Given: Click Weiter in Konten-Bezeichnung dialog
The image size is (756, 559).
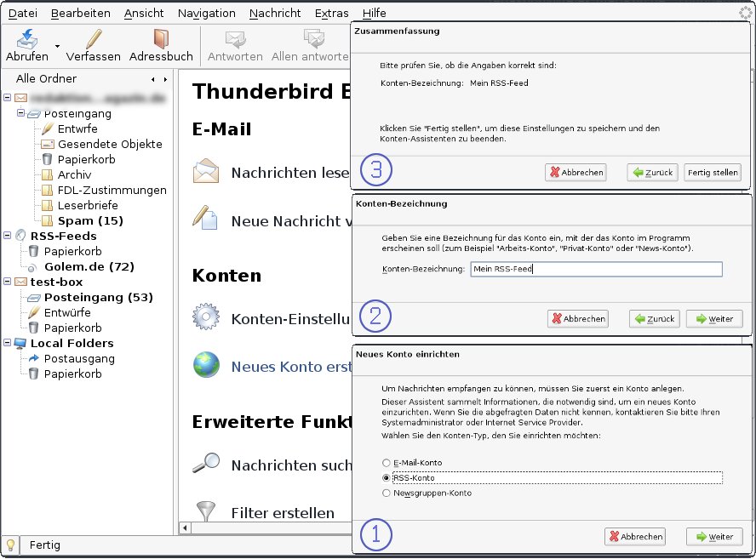Looking at the screenshot, I should pos(714,318).
